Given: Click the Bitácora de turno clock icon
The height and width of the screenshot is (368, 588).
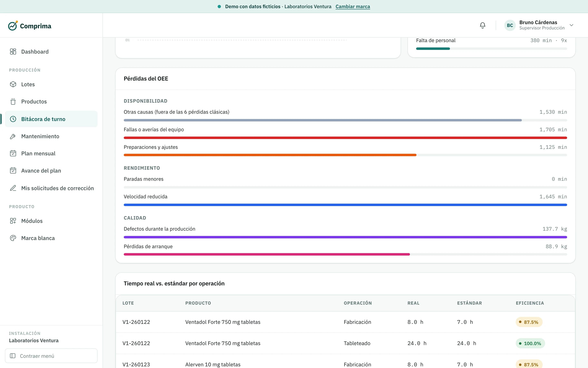Looking at the screenshot, I should (13, 119).
